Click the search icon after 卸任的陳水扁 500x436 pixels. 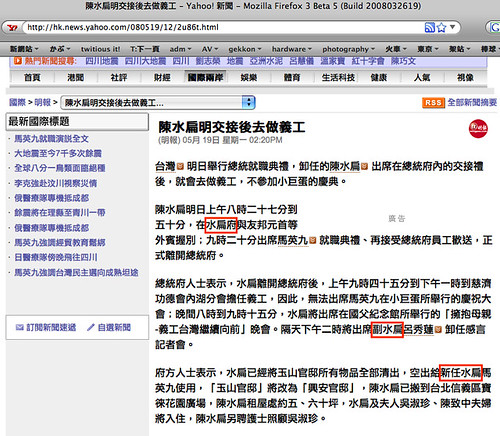coord(364,166)
